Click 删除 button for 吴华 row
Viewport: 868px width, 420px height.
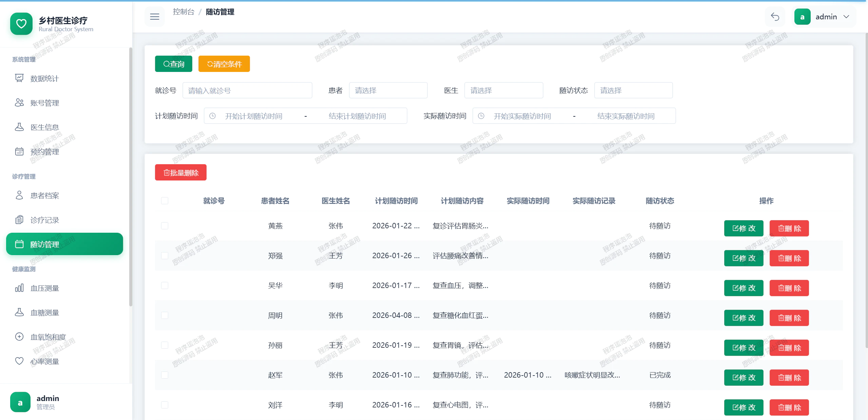click(x=789, y=288)
